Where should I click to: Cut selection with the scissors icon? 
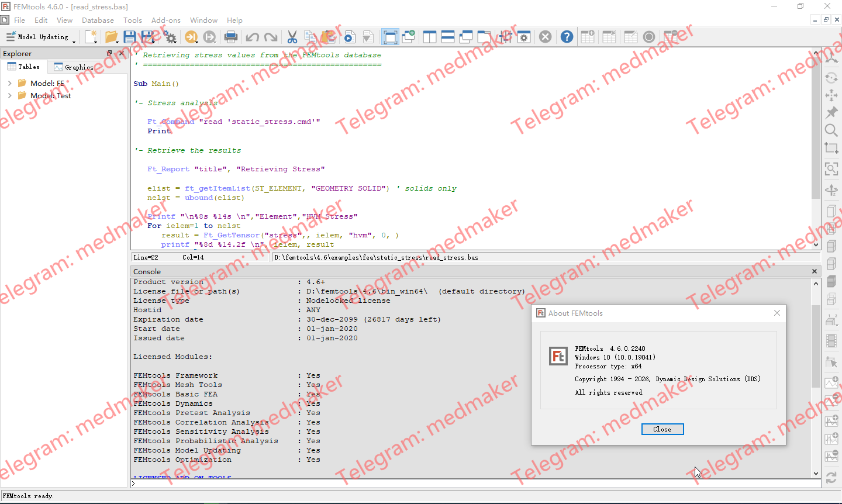pos(292,37)
